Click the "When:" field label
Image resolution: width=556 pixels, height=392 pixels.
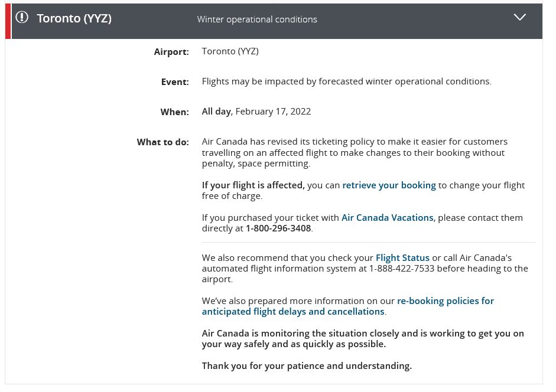tap(174, 112)
